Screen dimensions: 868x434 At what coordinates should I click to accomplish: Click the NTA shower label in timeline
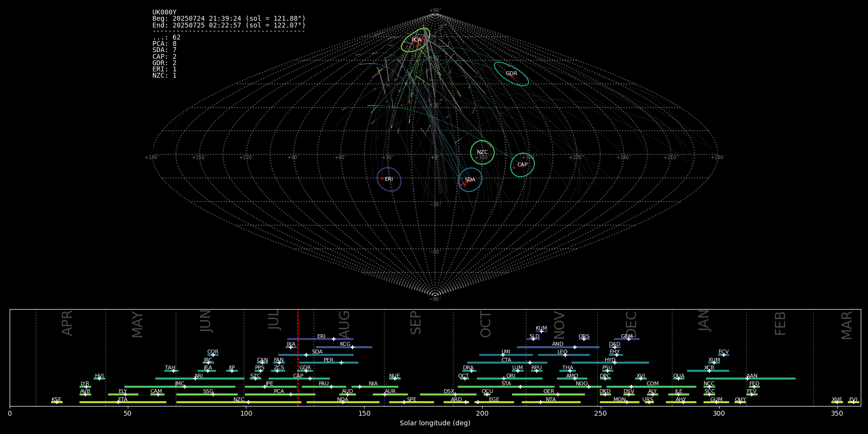pyautogui.click(x=551, y=400)
